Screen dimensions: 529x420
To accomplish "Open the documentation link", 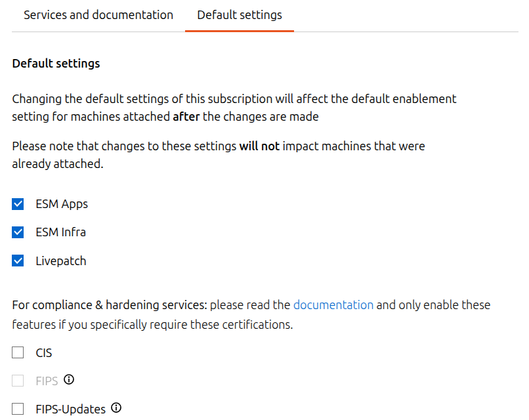I will coord(333,304).
